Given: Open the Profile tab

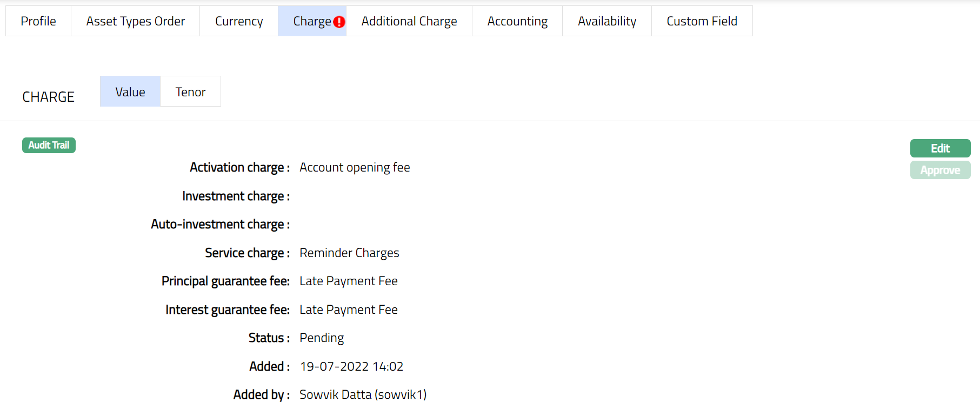Looking at the screenshot, I should pyautogui.click(x=38, y=21).
